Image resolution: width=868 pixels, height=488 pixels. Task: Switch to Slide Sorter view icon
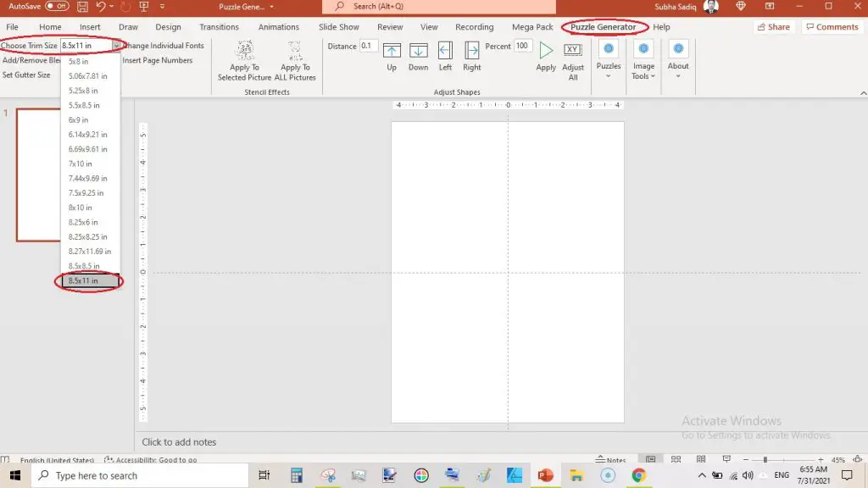click(676, 459)
